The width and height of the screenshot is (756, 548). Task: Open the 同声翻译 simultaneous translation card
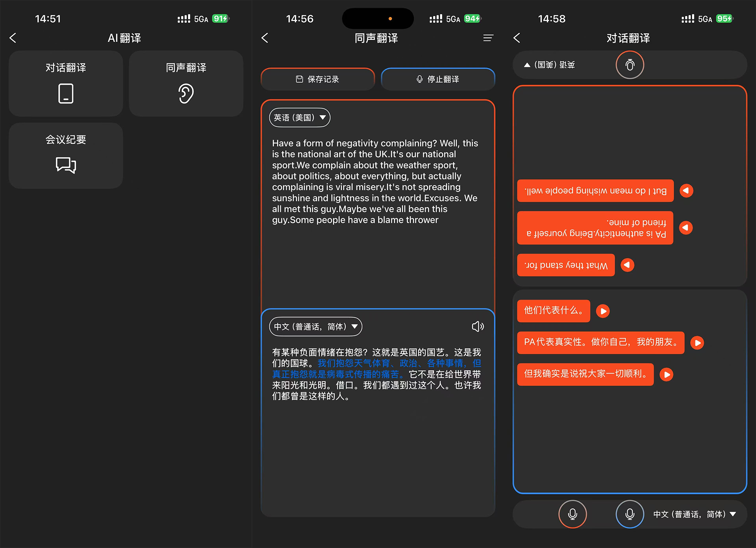(186, 84)
